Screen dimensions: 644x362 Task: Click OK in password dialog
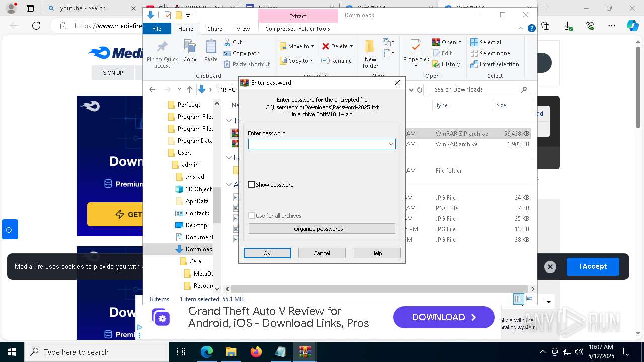[267, 253]
